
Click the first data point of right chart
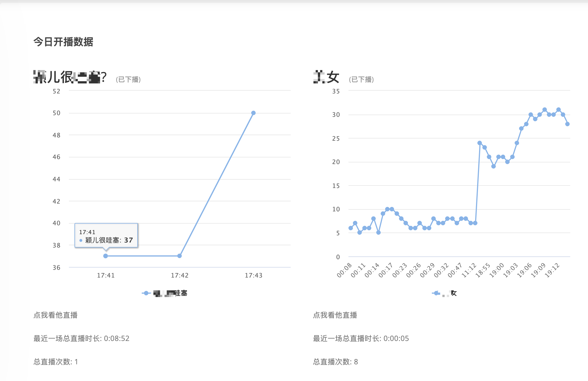[351, 228]
